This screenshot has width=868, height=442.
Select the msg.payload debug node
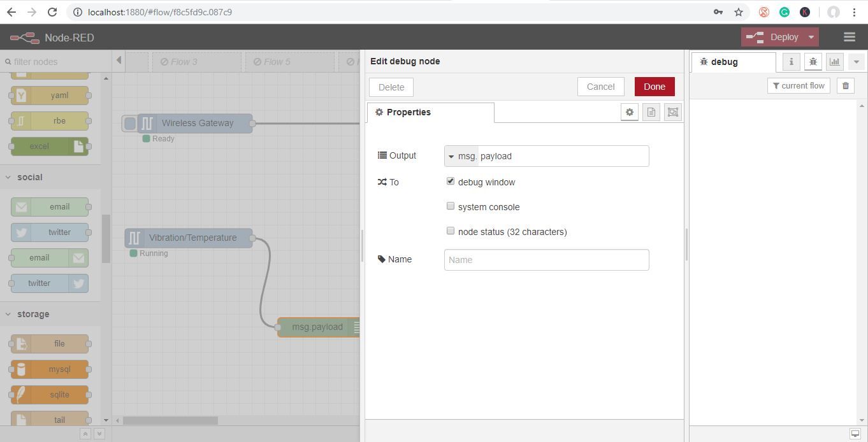[x=319, y=327]
